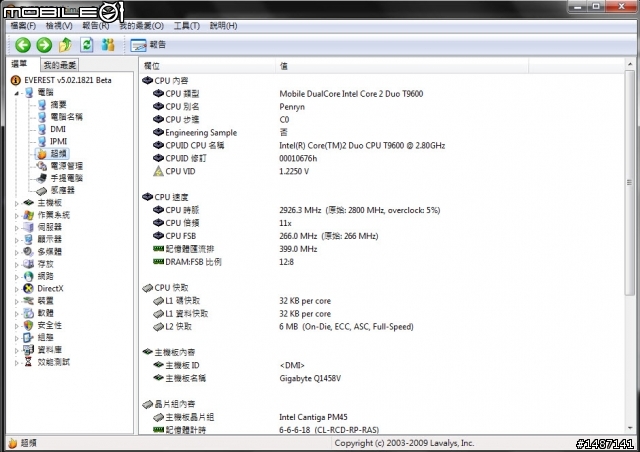Screen dimensions: 640x452
Task: Select the 效能測試 benchmark hourglass icon
Action: pyautogui.click(x=29, y=362)
